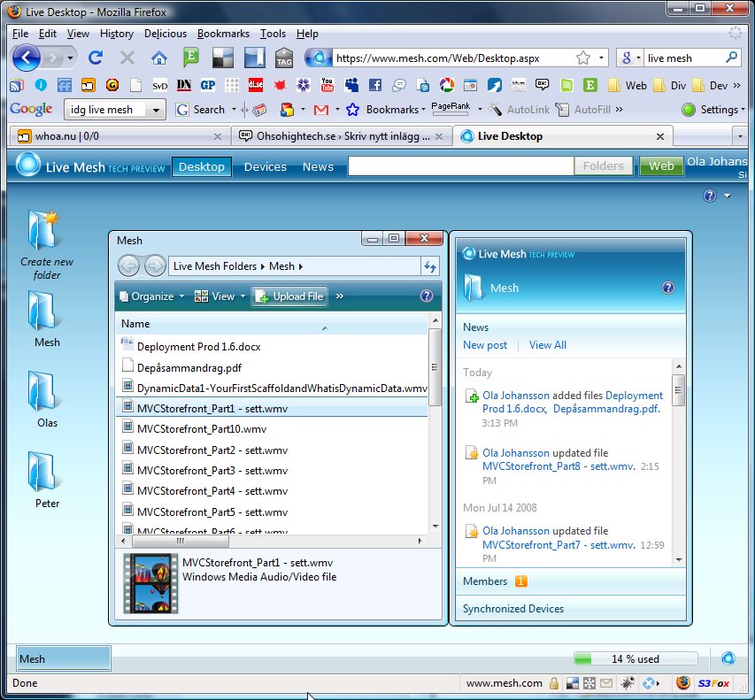Click the Live Desktop help icon under Ola Johansson
Screen dimensions: 755x700
pos(710,196)
